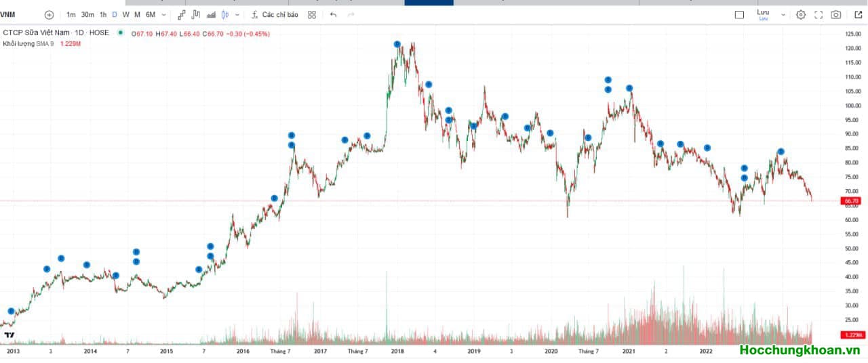Select the candlestick chart style icon

[225, 15]
